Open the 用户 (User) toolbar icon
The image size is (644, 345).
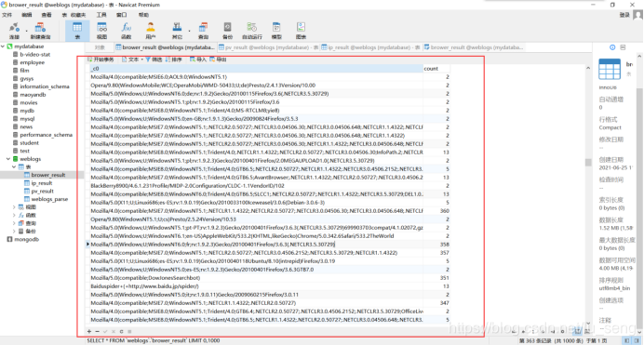pos(151,31)
